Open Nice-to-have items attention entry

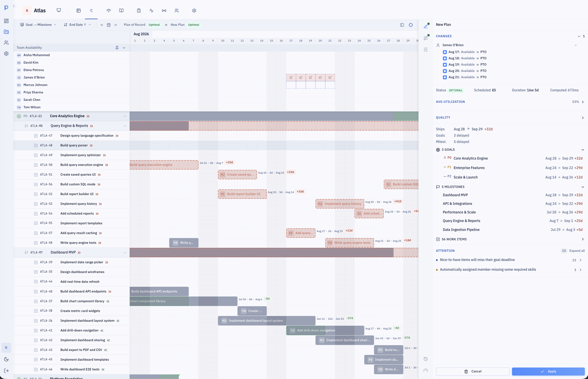[510, 260]
